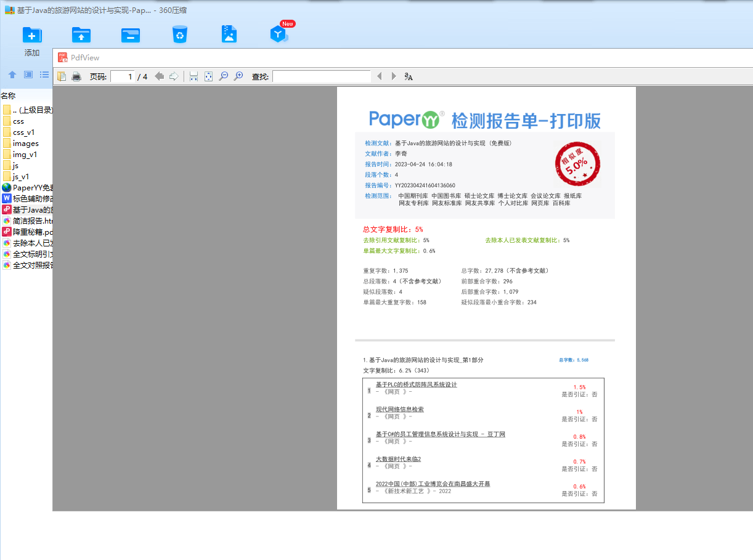Switch to the icon view mode button

point(28,75)
